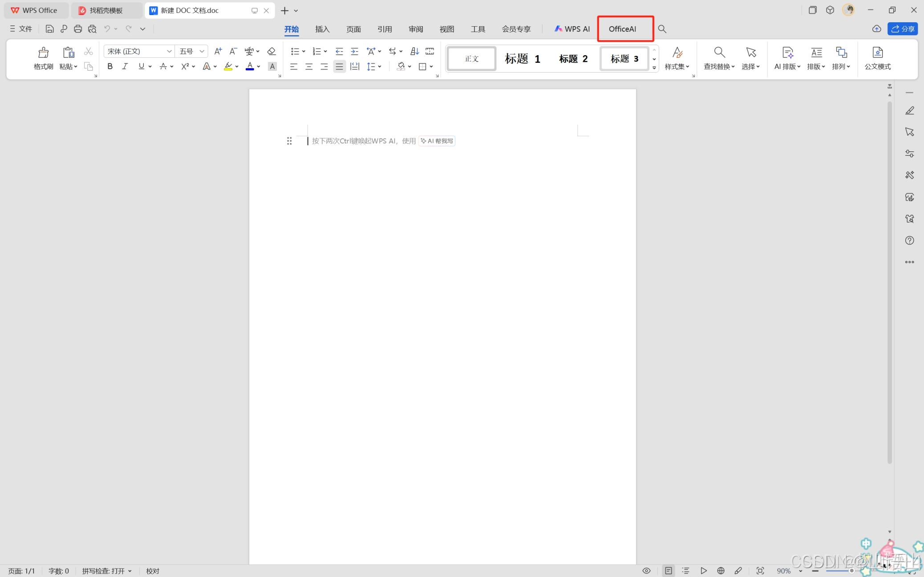This screenshot has width=924, height=577.
Task: Switch to the 找稻壳模板 window tab
Action: (107, 10)
